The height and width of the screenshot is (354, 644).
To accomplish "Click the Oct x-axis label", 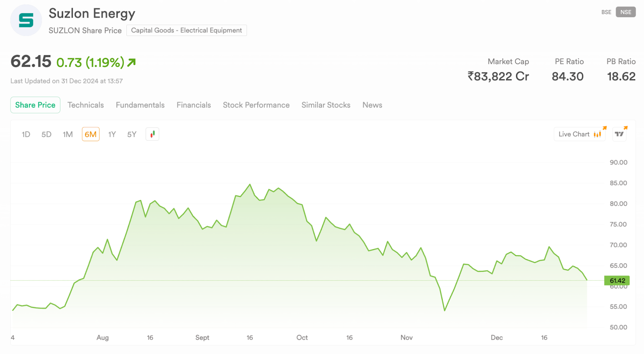I will tap(302, 338).
